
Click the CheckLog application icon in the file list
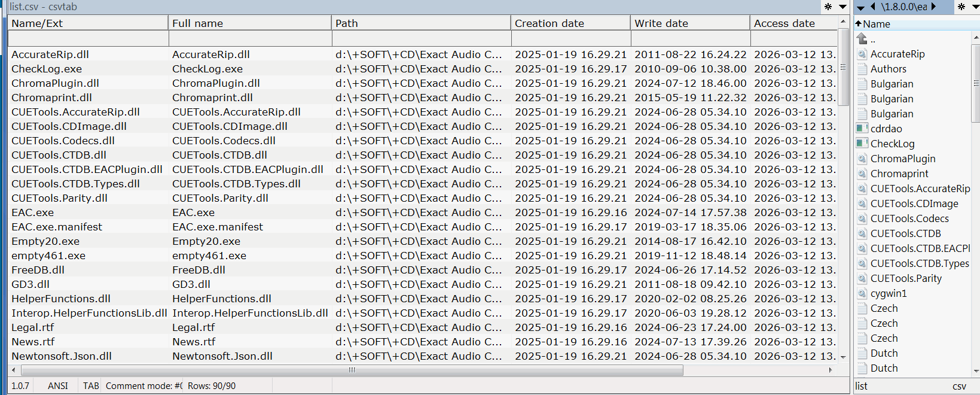862,144
